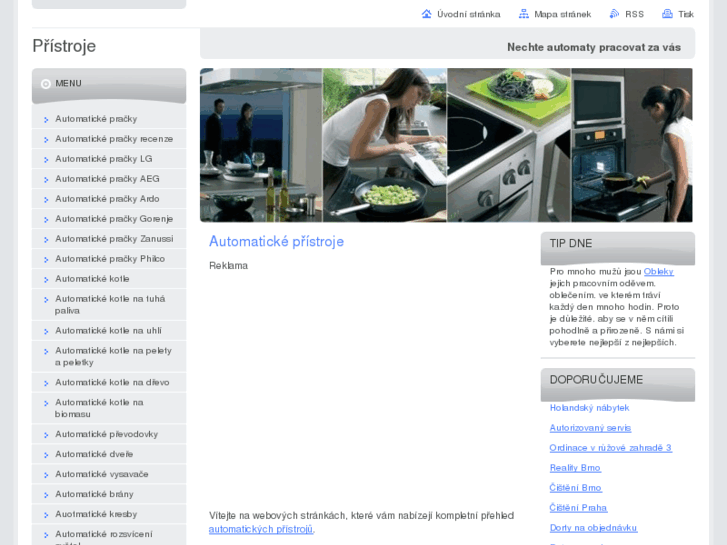The image size is (727, 545).
Task: Click the arrow bullet beside Automatické brány
Action: coord(46,495)
